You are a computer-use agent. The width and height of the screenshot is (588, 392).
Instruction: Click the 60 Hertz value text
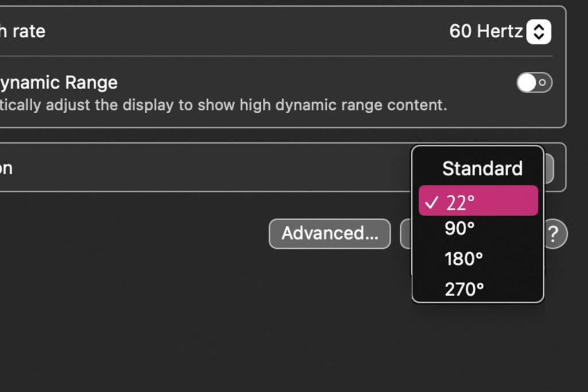[x=486, y=31]
